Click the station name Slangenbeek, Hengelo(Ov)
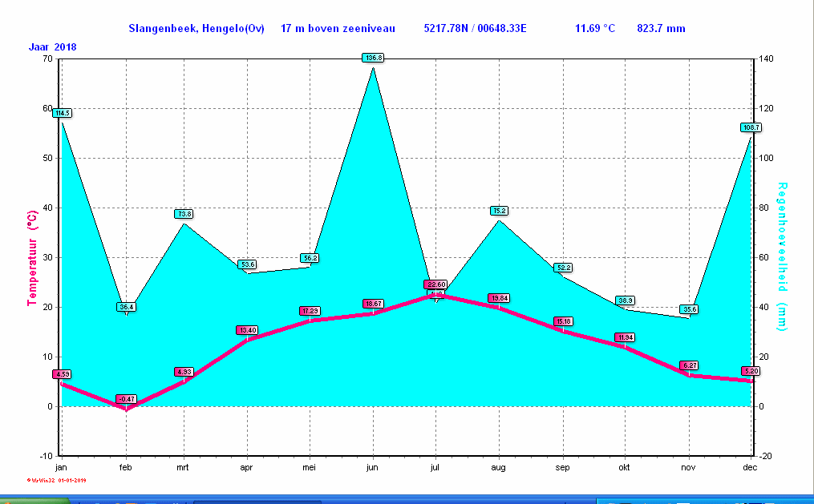Screen dimensions: 814x504 point(196,29)
